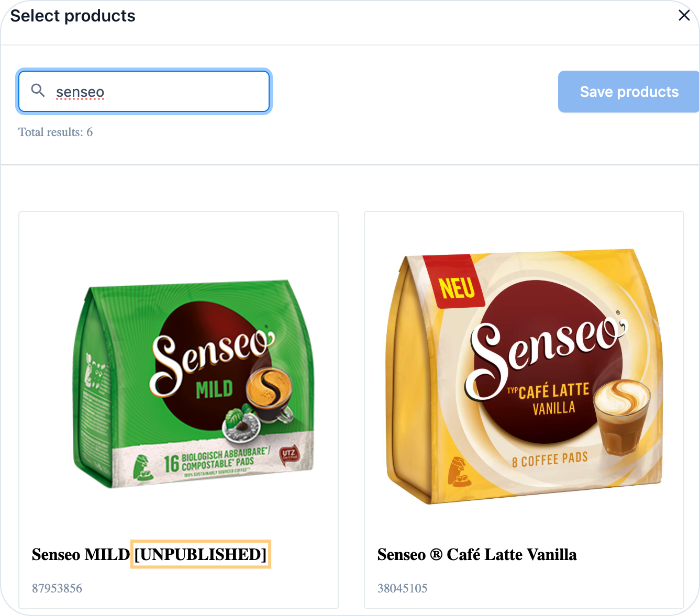Click the UTZ certified logo on MILD pack

(288, 454)
